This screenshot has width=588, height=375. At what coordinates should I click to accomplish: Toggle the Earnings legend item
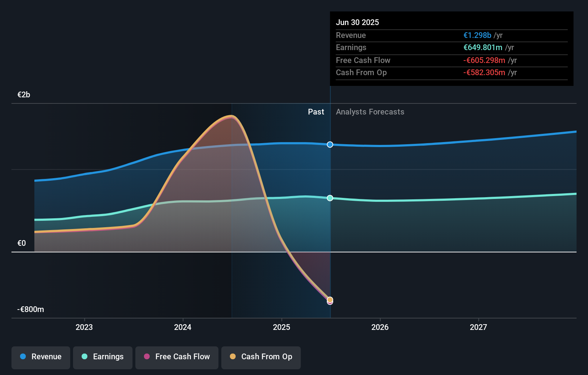point(103,357)
